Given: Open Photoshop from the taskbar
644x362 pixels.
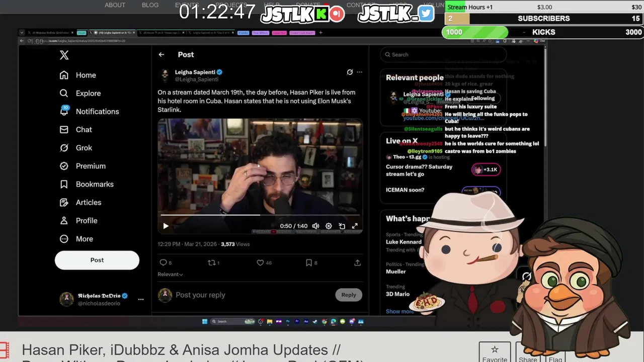Looking at the screenshot, I should (x=288, y=321).
